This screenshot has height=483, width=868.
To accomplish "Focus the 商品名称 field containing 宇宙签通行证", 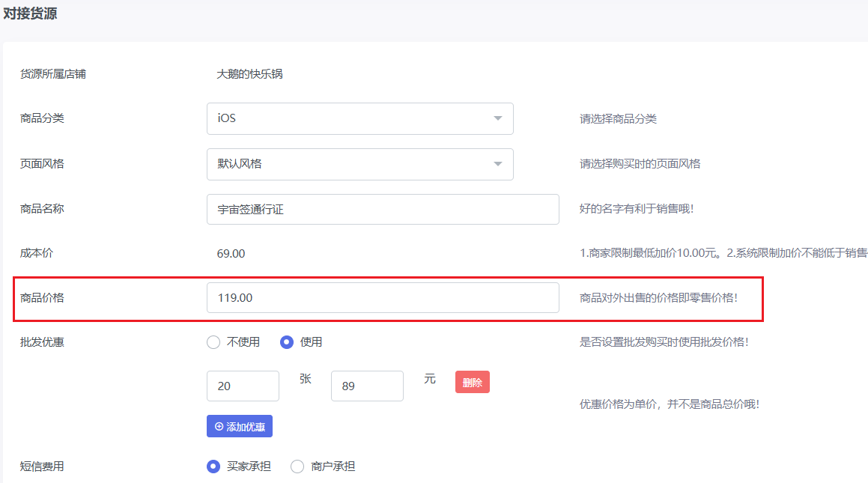I will (382, 210).
